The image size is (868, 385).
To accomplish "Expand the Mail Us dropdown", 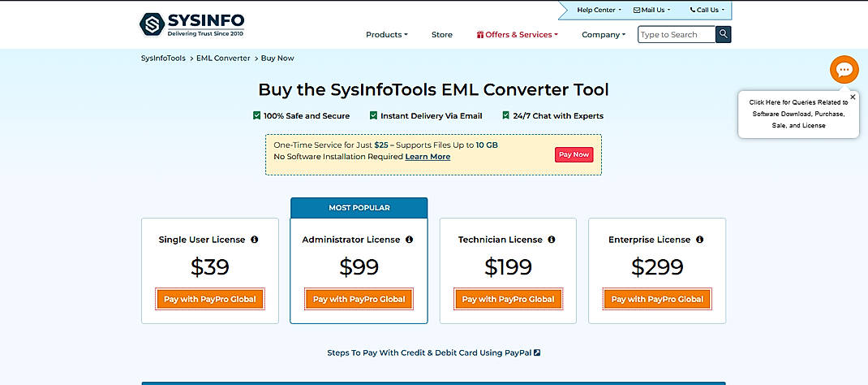I will click(652, 10).
